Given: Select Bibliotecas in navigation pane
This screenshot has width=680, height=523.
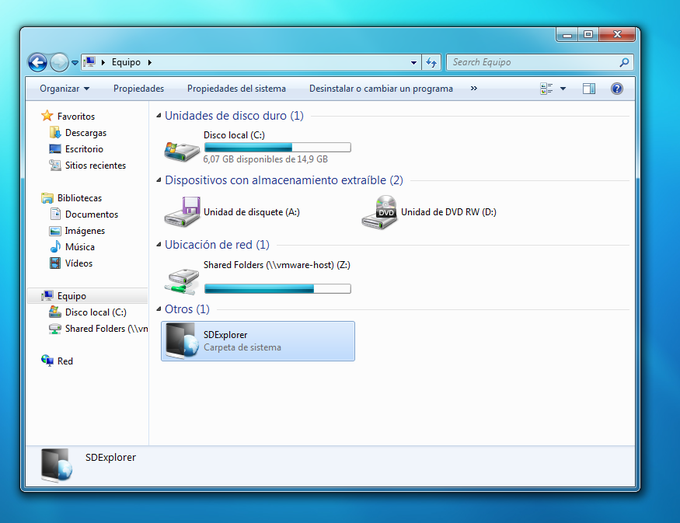Looking at the screenshot, I should point(80,198).
